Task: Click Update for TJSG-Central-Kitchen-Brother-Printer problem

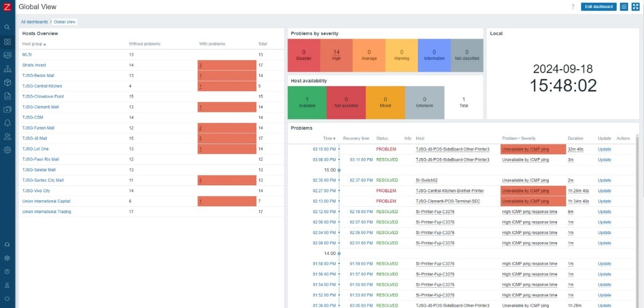Action: 604,191
